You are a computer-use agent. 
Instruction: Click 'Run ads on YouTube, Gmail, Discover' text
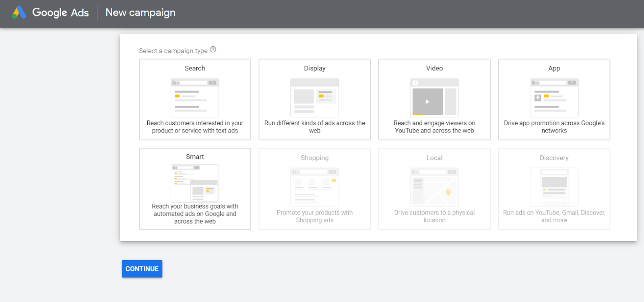tap(554, 216)
